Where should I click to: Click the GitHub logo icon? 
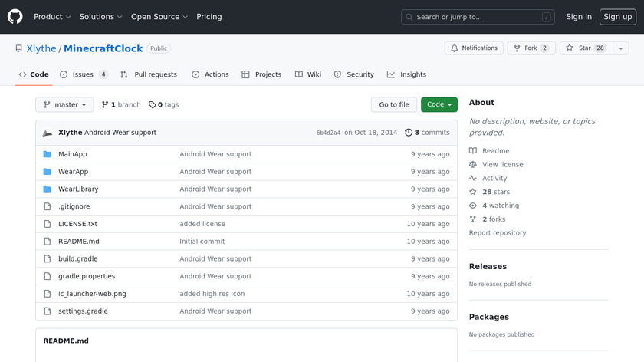pos(15,17)
